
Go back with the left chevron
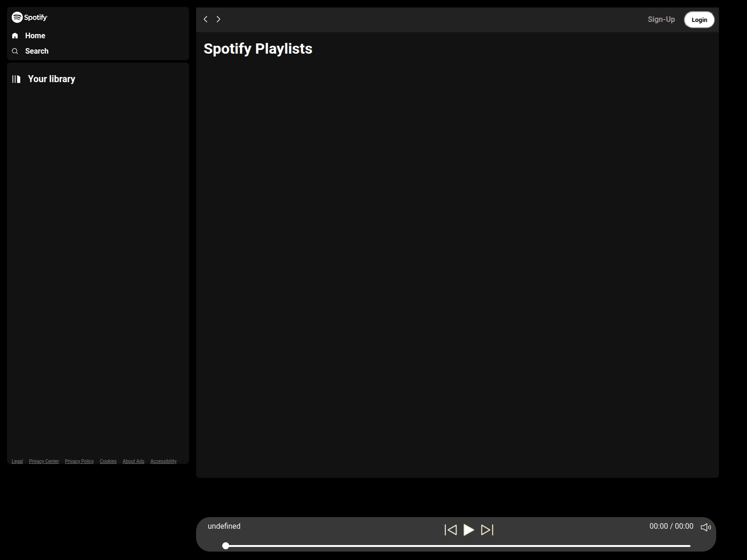205,19
